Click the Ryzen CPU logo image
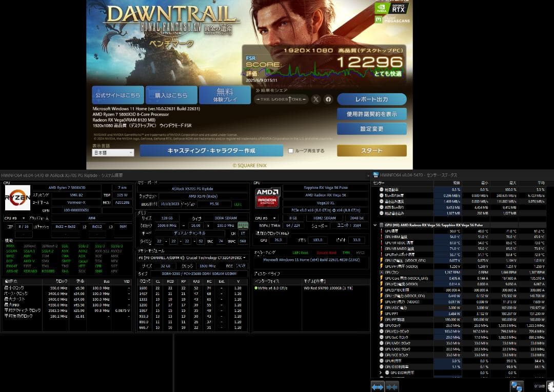554x392 pixels. tap(17, 198)
